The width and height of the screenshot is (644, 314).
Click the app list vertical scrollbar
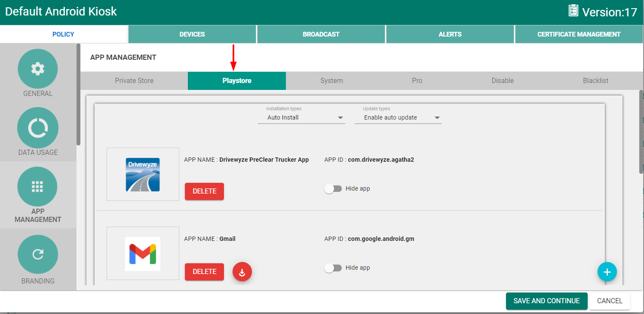click(x=641, y=132)
